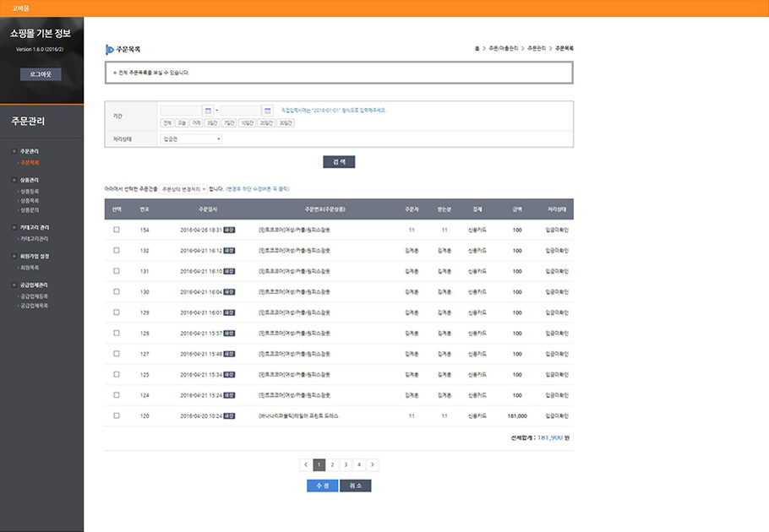This screenshot has height=532, width=769.
Task: Open the 주문상태 변경처리 dropdown
Action: coord(183,189)
